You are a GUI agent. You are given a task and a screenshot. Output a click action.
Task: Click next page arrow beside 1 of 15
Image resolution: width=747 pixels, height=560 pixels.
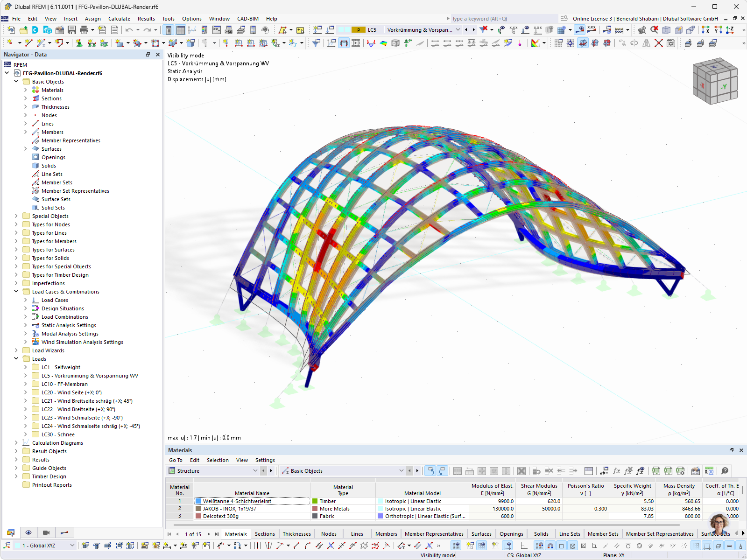pyautogui.click(x=209, y=534)
